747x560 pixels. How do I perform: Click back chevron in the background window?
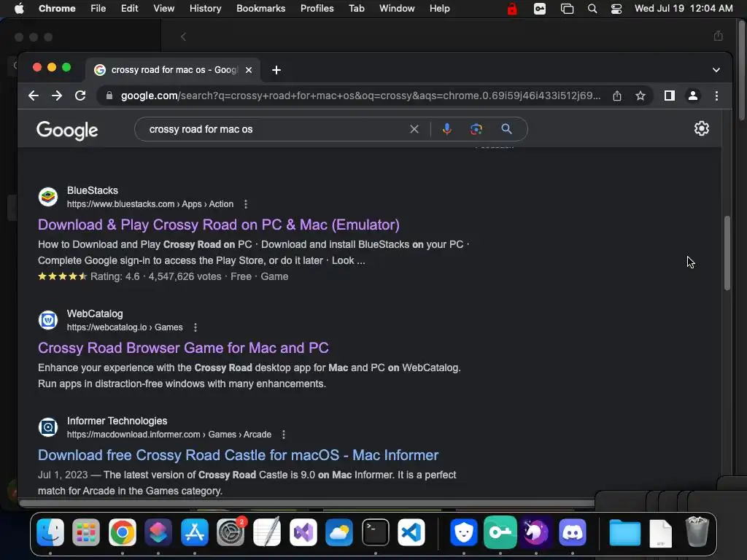pyautogui.click(x=183, y=36)
